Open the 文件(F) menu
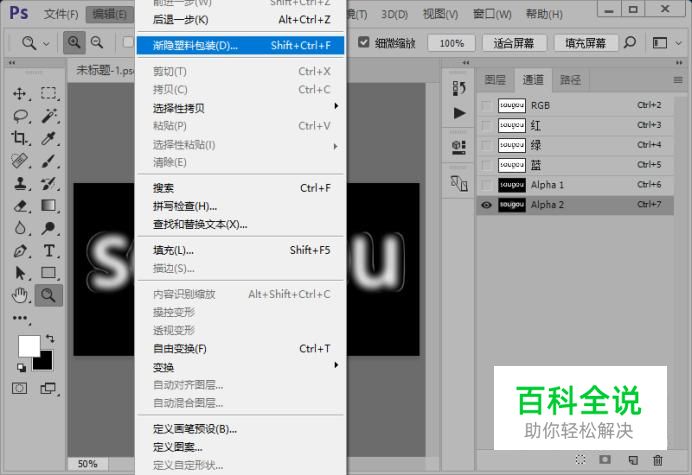 pyautogui.click(x=61, y=14)
